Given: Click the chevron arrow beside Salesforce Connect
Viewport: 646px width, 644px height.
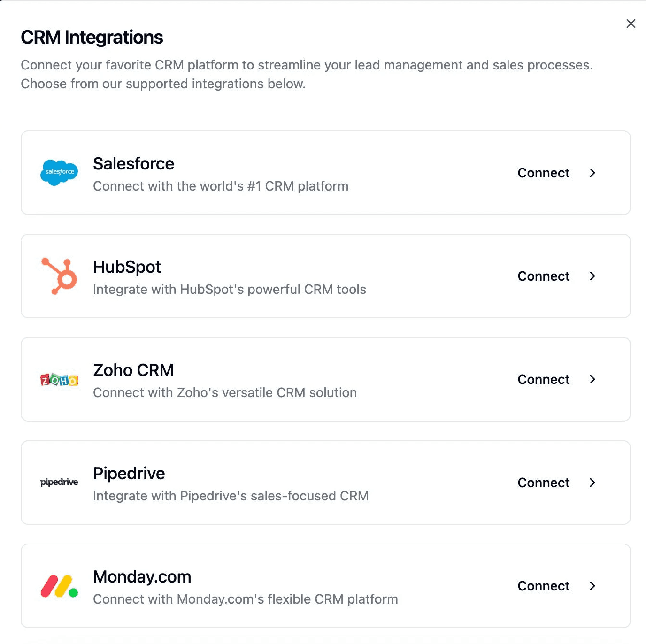Looking at the screenshot, I should click(592, 173).
